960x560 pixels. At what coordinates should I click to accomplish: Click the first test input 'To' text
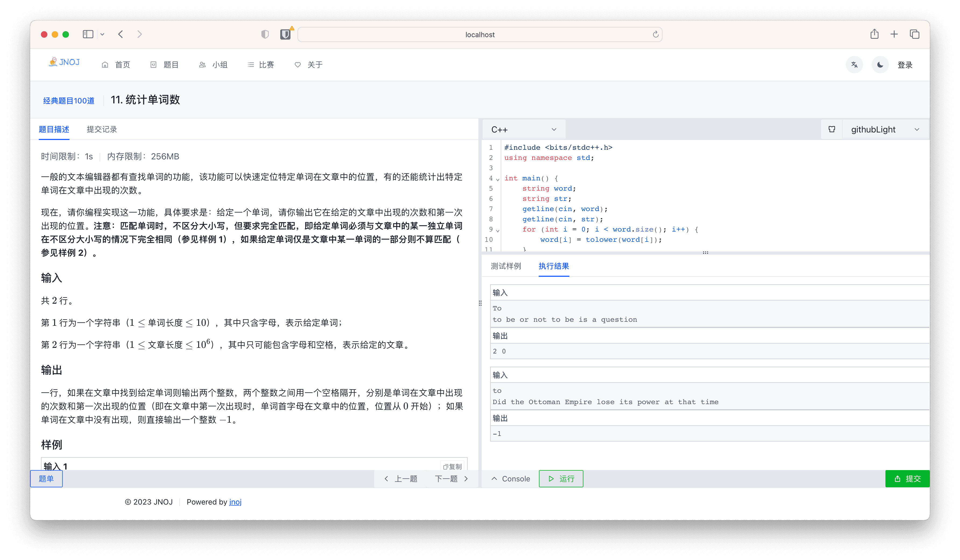coord(497,308)
